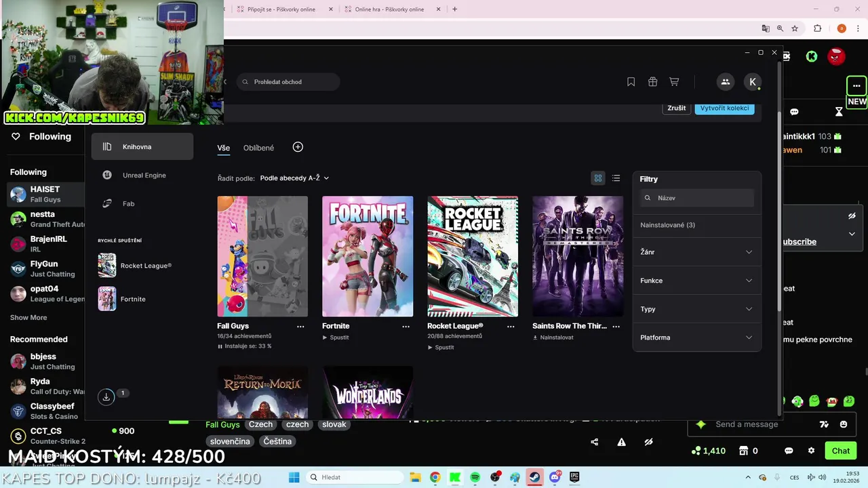
Task: Open Epic Games Launcher from the taskbar
Action: pyautogui.click(x=574, y=477)
